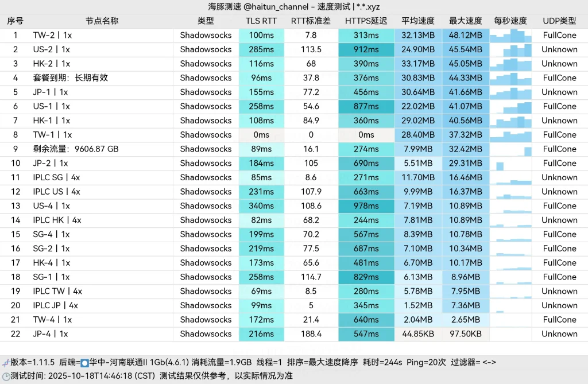Click the 44.85KB average speed cell
This screenshot has height=384, width=588.
pos(418,334)
